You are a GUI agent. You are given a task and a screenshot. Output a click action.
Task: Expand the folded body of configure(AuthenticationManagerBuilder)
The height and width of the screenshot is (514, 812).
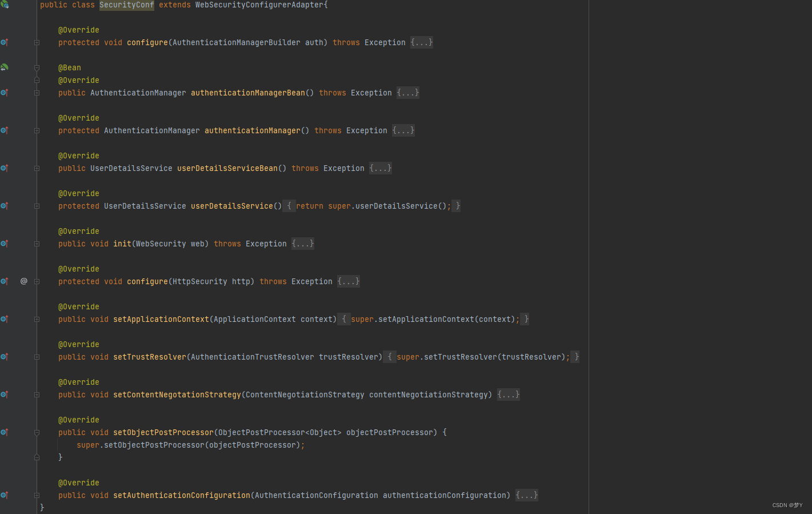(421, 42)
